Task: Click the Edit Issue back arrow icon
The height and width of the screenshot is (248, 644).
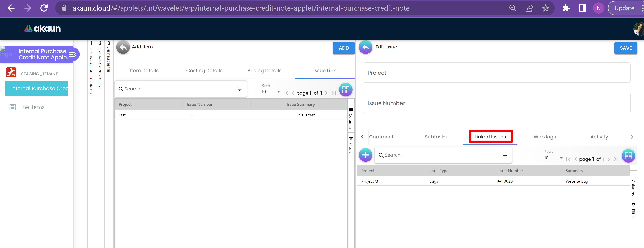Action: click(x=365, y=47)
